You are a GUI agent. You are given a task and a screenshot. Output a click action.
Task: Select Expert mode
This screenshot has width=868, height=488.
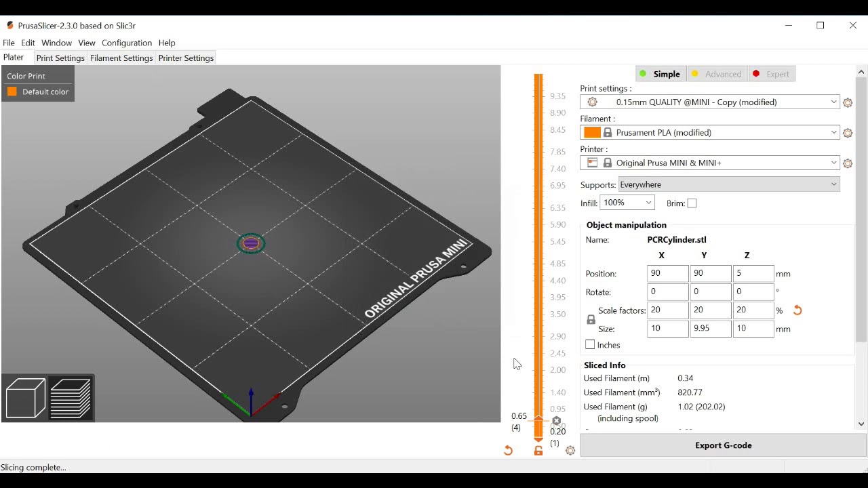pos(771,74)
